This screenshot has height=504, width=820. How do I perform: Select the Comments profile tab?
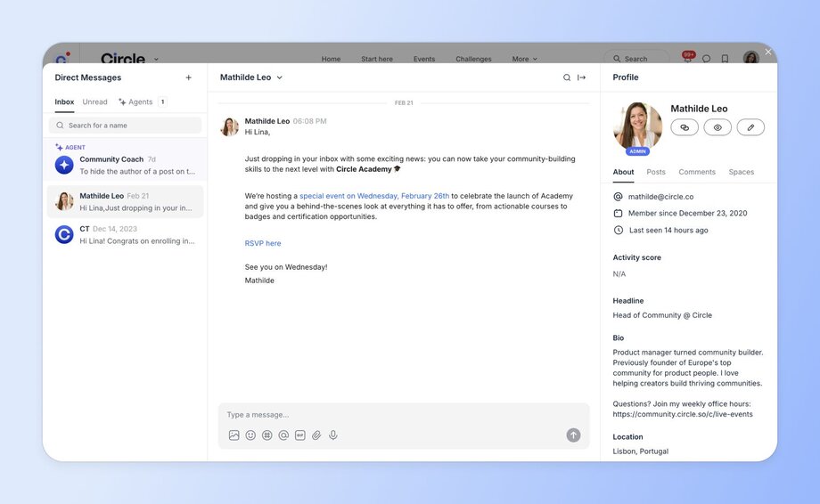click(697, 172)
